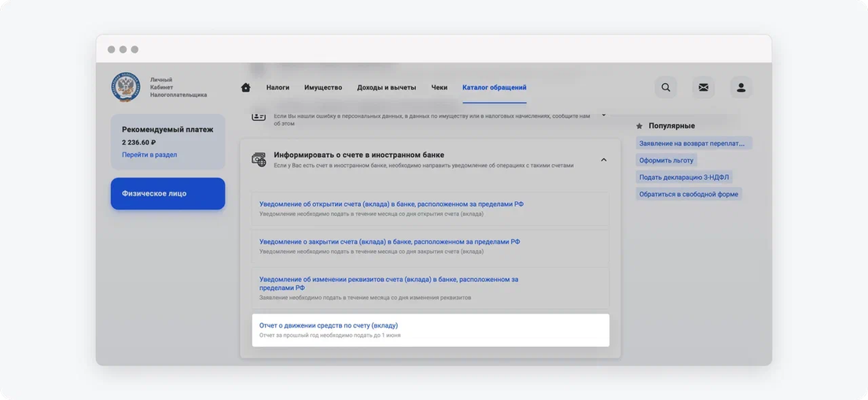This screenshot has height=400, width=868.
Task: Choose Подать декларацию 3-НДФЛ shortcut
Action: click(684, 178)
